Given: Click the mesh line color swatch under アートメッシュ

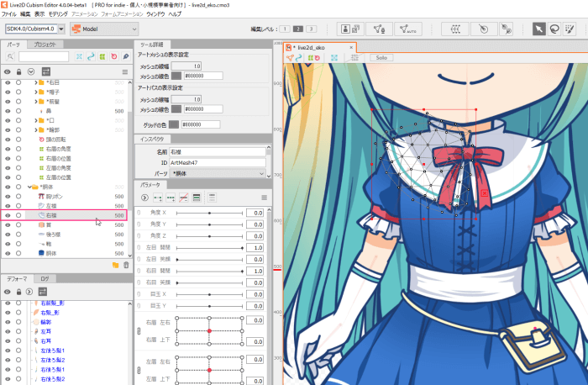Looking at the screenshot, I should [x=176, y=76].
